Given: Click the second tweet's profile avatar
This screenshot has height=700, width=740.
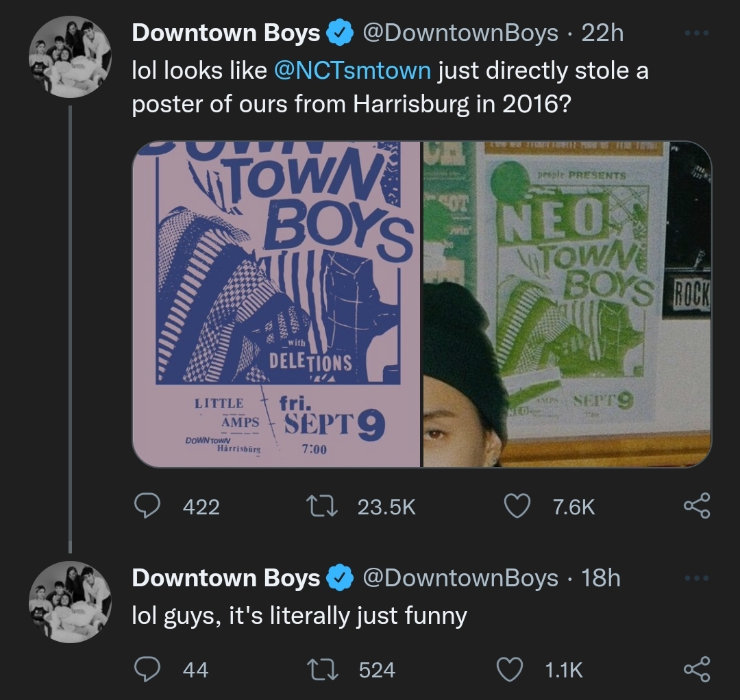Looking at the screenshot, I should [x=70, y=601].
